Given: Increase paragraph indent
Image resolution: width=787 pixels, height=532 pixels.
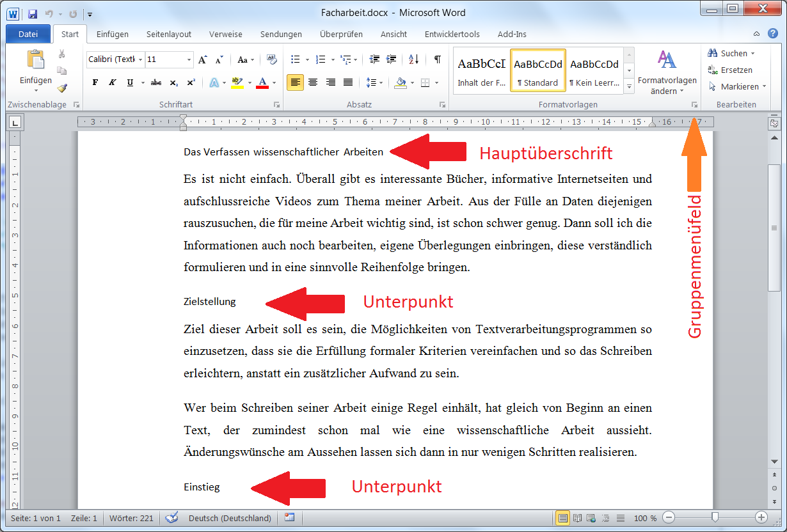Looking at the screenshot, I should [392, 59].
